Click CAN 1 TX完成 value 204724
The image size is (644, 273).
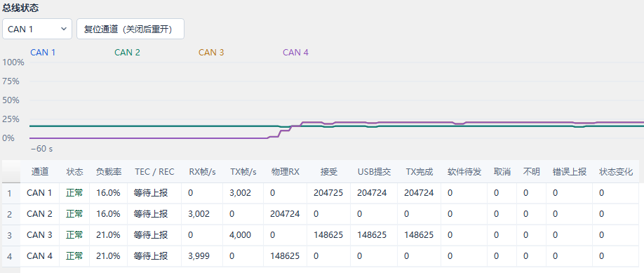[419, 192]
